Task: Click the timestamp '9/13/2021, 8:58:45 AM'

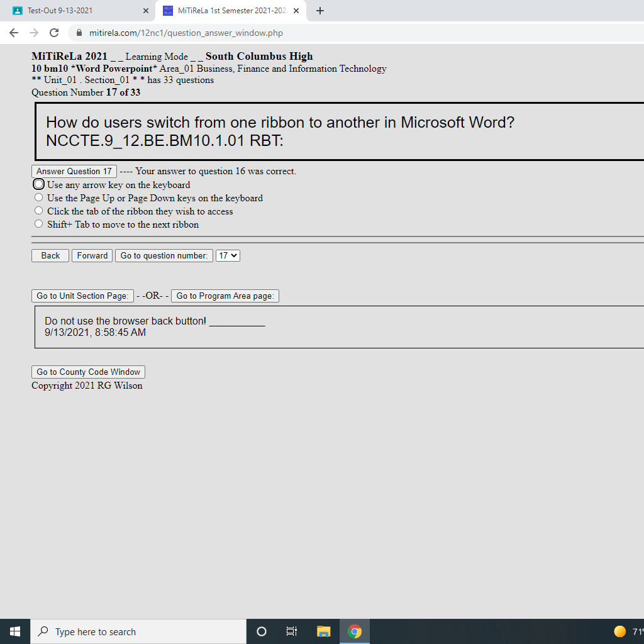Action: coord(96,332)
